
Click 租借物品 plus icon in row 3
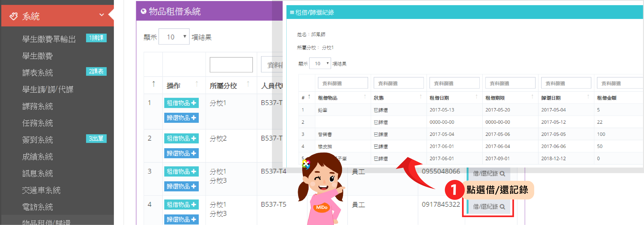tap(194, 172)
